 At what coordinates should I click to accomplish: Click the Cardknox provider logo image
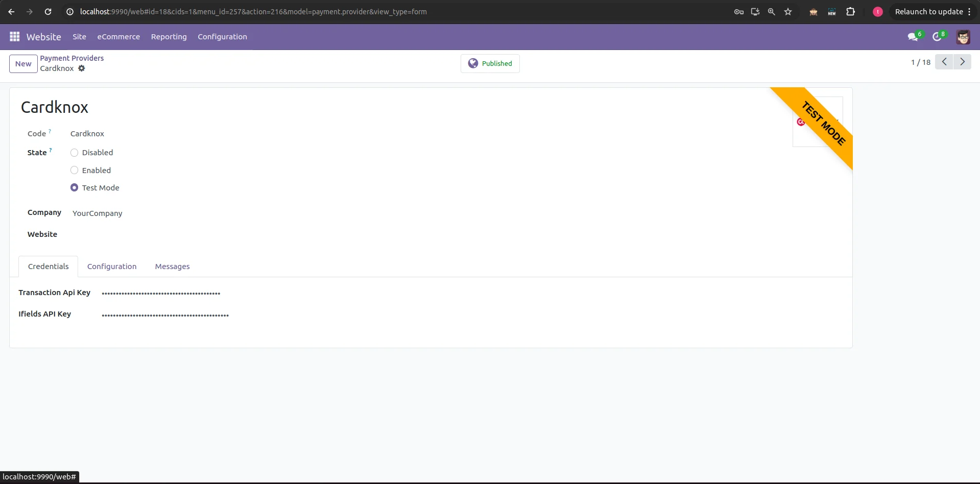tap(817, 122)
